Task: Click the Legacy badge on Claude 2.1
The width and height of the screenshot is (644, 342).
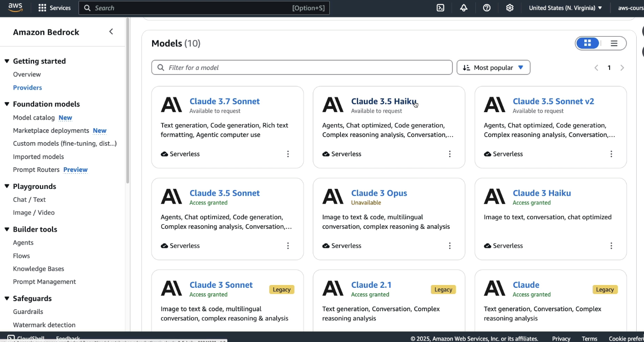Action: click(443, 290)
